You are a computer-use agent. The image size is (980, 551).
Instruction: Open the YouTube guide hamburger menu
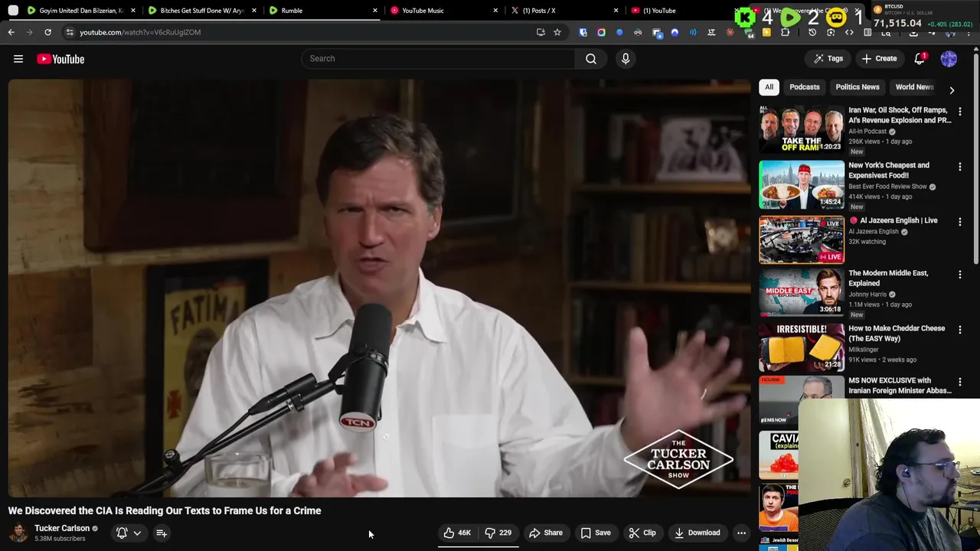click(18, 59)
